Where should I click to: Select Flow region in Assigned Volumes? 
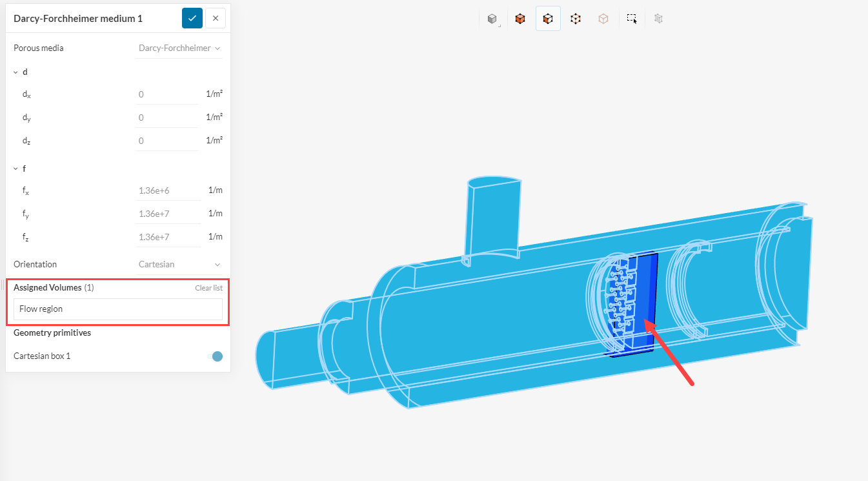(x=117, y=309)
